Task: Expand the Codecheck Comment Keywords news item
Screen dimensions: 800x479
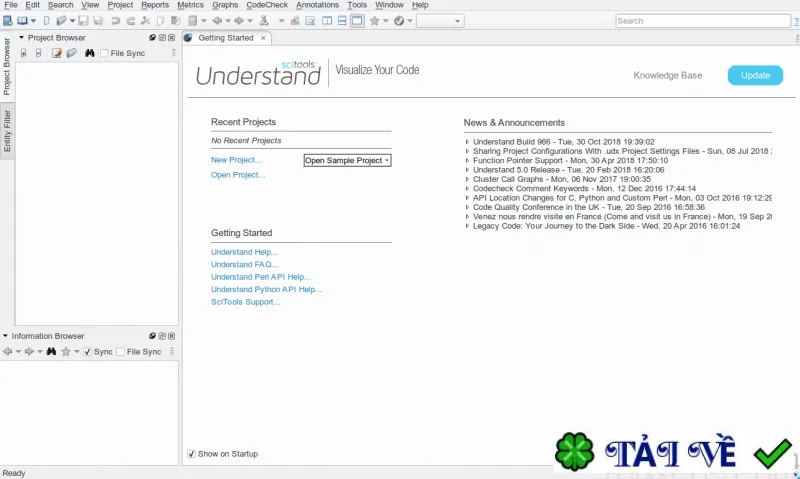Action: [x=467, y=188]
